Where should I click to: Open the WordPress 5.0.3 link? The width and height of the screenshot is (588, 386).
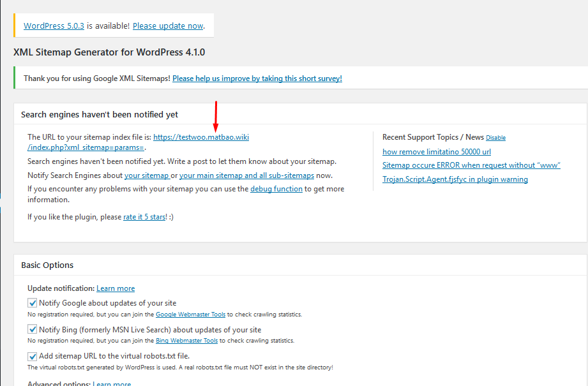pyautogui.click(x=54, y=26)
